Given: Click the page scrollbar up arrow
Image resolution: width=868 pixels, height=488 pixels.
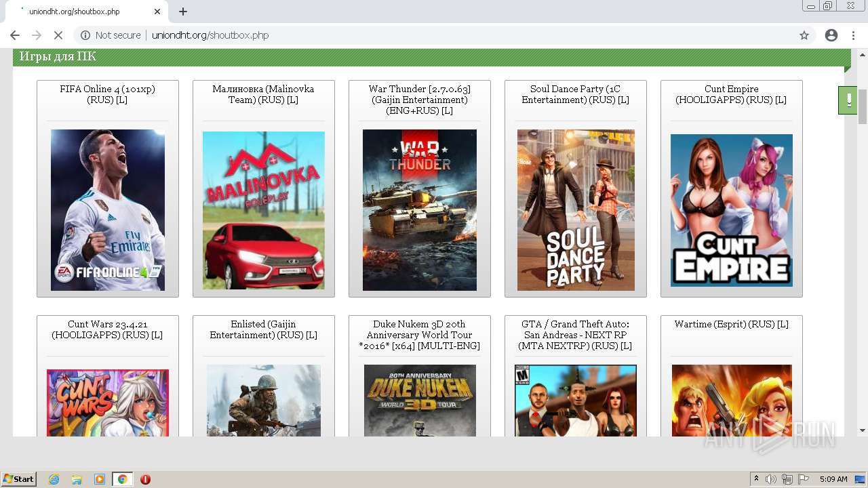Looking at the screenshot, I should 863,55.
